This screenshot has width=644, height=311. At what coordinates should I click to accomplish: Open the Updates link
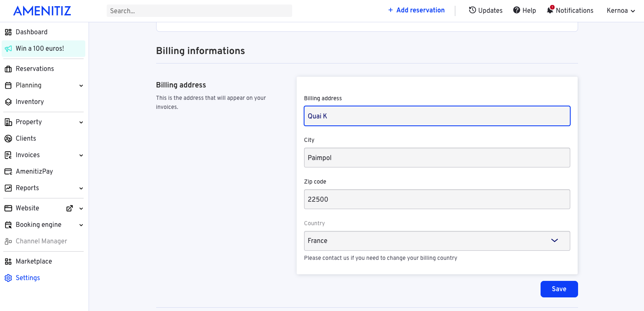pos(486,11)
